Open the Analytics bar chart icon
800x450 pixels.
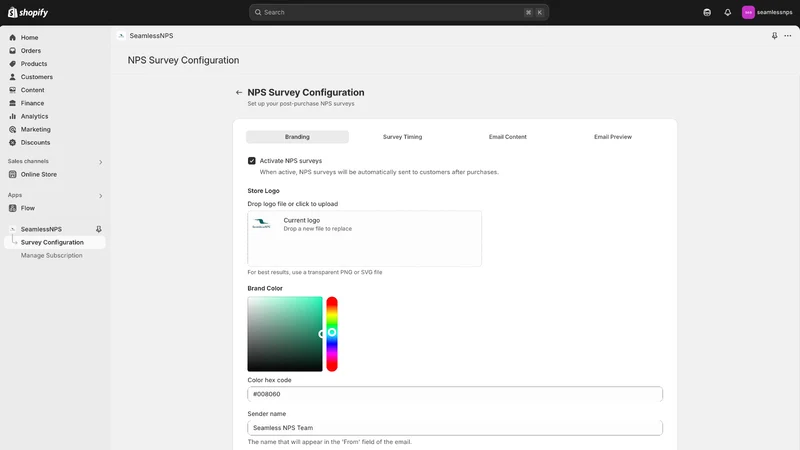[13, 116]
